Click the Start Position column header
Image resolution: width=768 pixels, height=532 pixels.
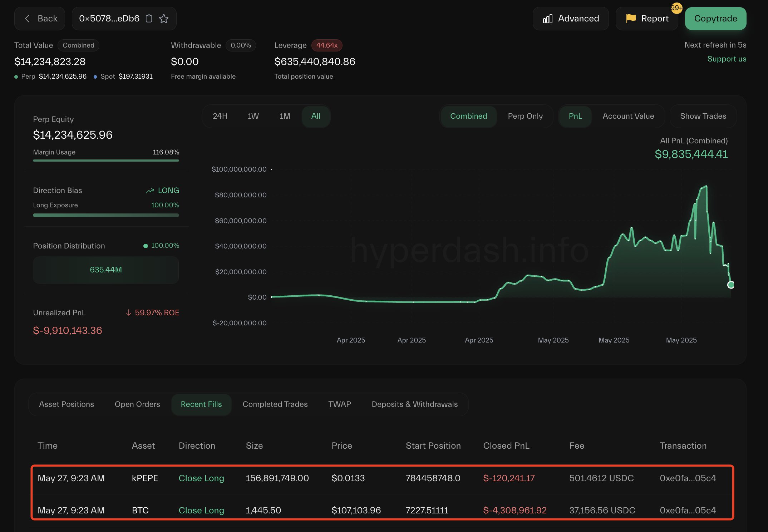(433, 446)
